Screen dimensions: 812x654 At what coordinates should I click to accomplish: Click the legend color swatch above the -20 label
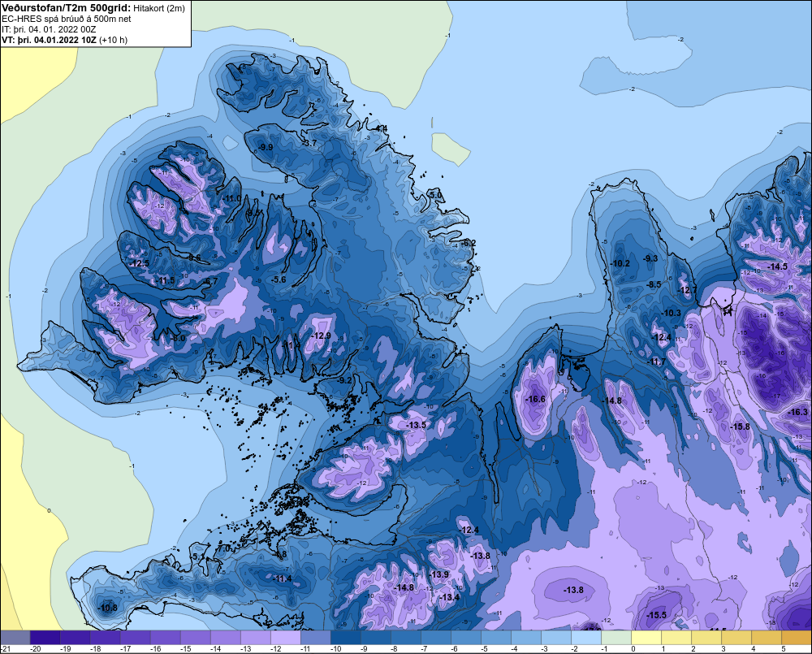click(45, 637)
